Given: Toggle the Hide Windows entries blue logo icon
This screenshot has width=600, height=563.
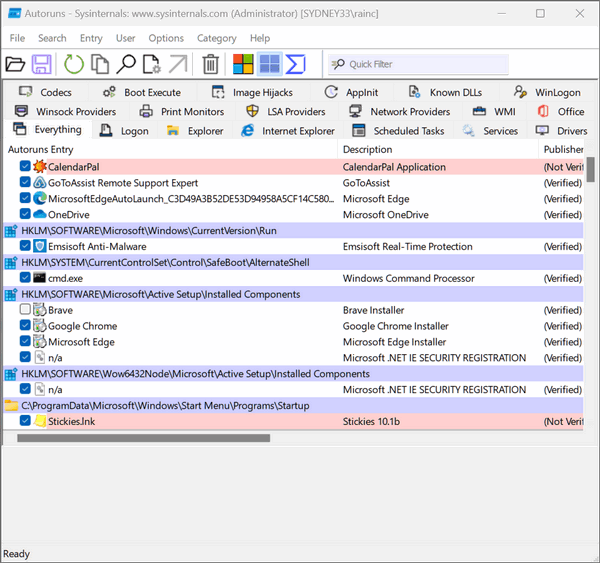Looking at the screenshot, I should click(270, 64).
